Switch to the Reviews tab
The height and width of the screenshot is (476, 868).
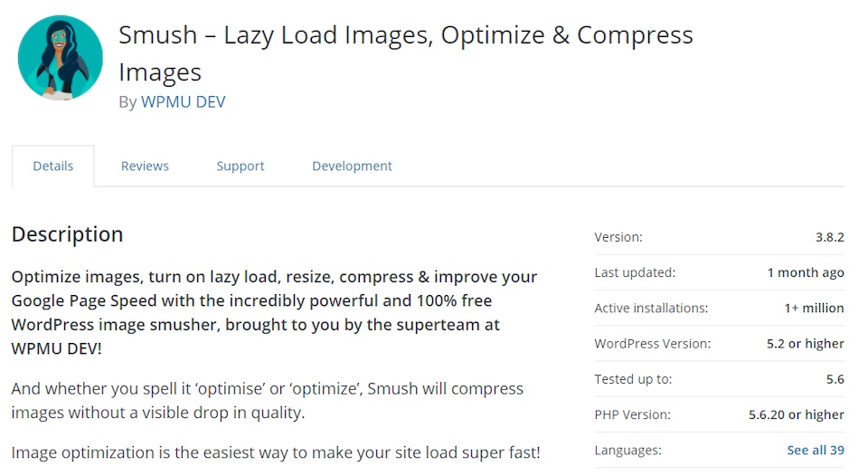[145, 167]
